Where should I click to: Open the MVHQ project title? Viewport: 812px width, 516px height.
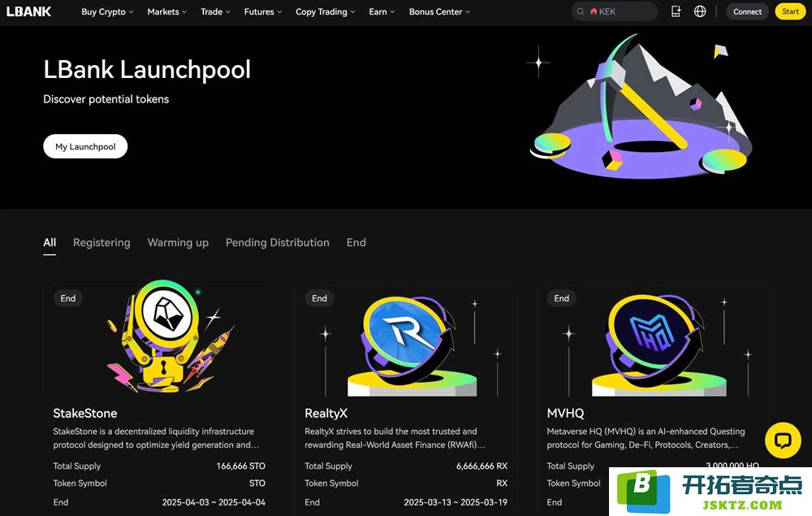pyautogui.click(x=565, y=414)
